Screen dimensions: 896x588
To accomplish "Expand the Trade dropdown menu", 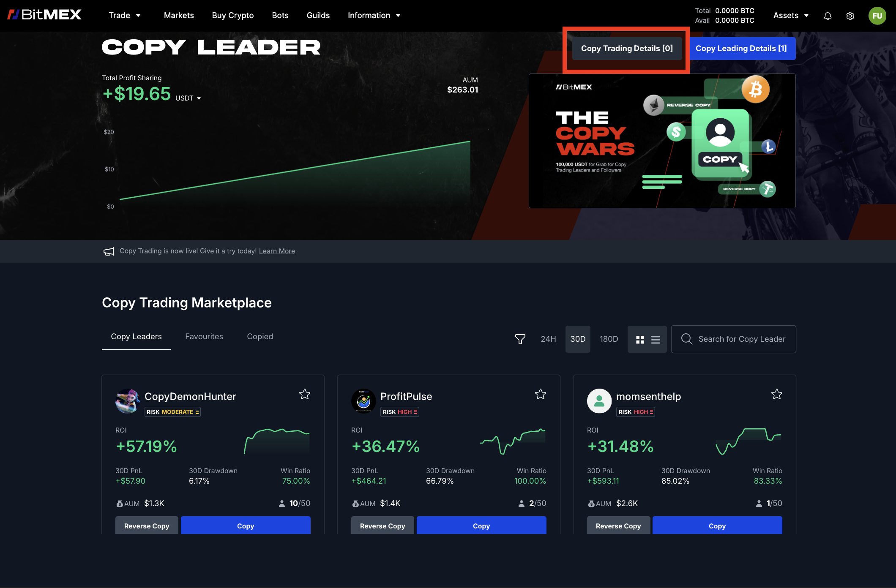I will coord(125,16).
